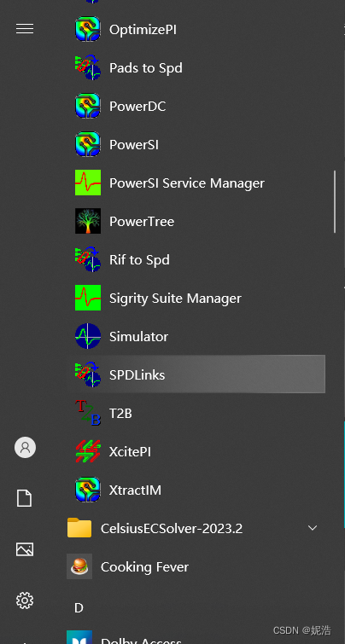Launch PowerDC from the list

tap(196, 106)
